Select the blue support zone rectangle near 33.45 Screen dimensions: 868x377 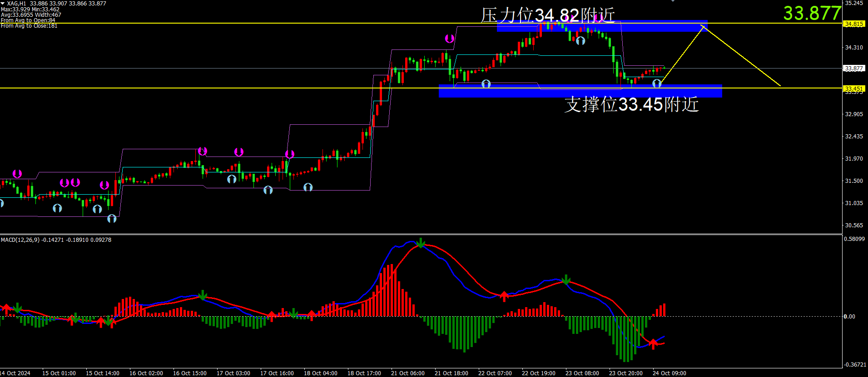tap(580, 91)
